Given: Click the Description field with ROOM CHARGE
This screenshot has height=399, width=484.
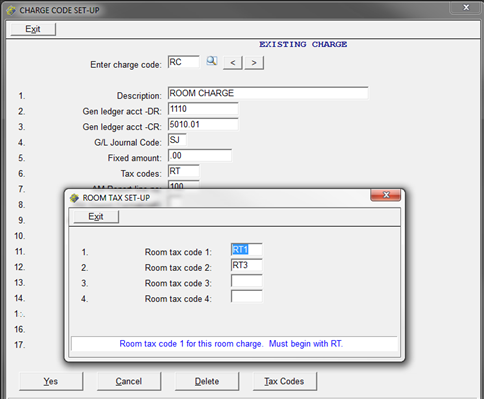Looking at the screenshot, I should pos(268,93).
